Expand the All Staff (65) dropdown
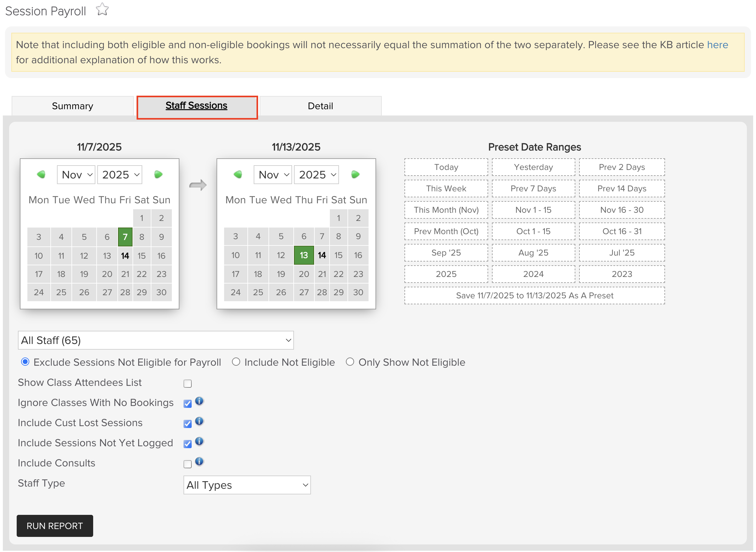 coord(156,341)
